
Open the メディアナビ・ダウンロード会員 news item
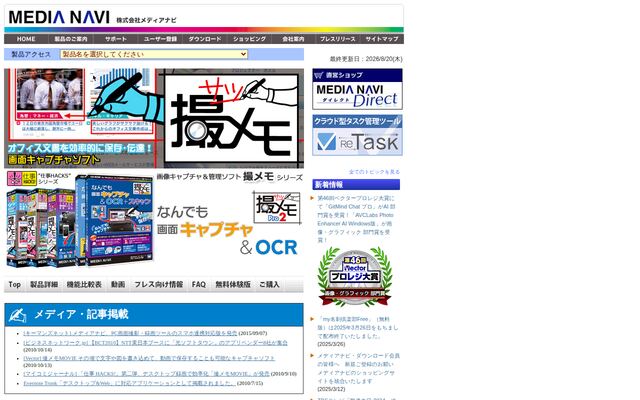[x=359, y=368]
